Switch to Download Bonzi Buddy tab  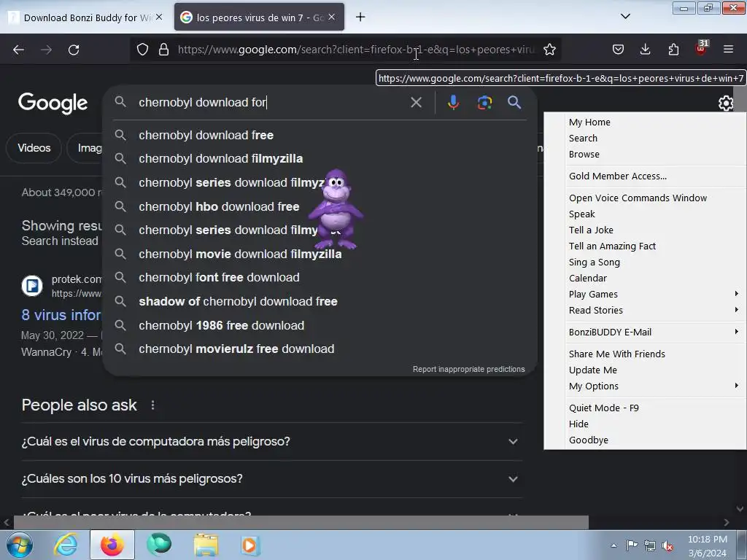86,17
